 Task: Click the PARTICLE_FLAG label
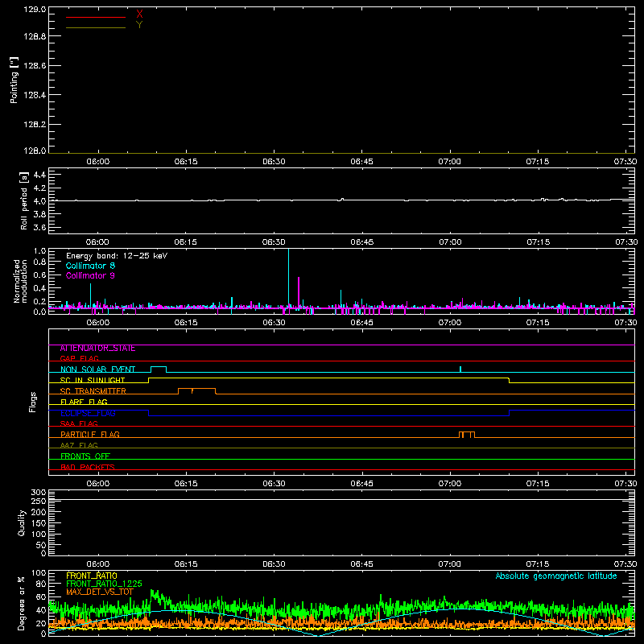[90, 435]
